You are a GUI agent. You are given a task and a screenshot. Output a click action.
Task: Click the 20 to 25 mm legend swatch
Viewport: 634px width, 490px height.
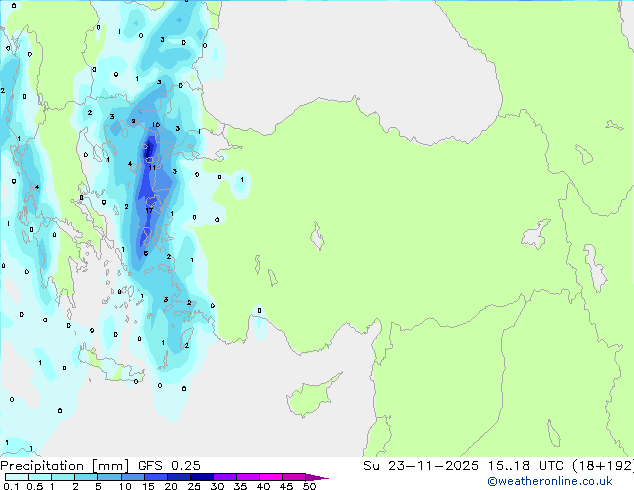click(x=178, y=477)
